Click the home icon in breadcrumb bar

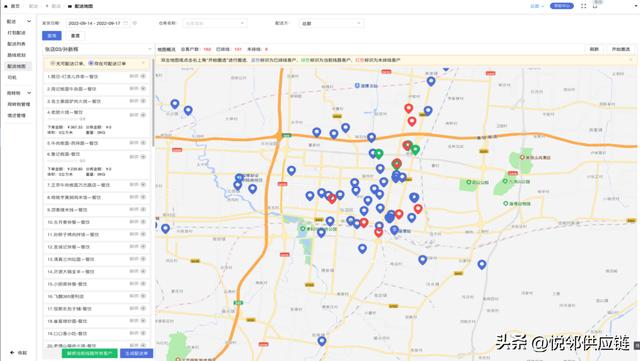[x=6, y=6]
